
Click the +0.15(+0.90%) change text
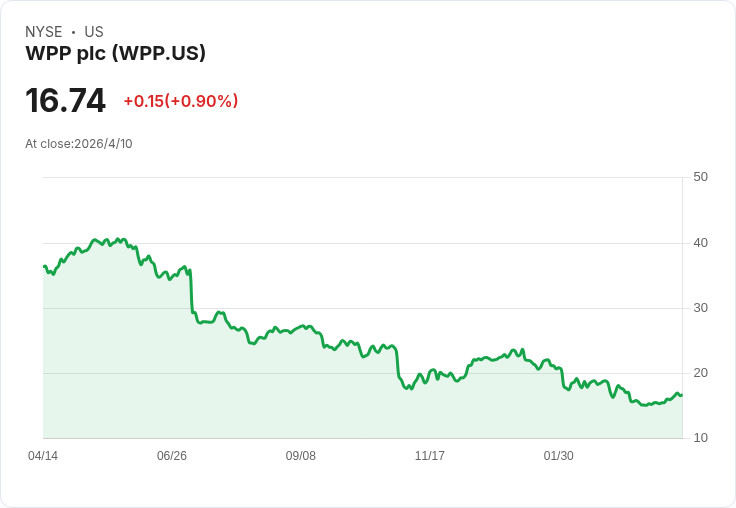click(x=181, y=101)
